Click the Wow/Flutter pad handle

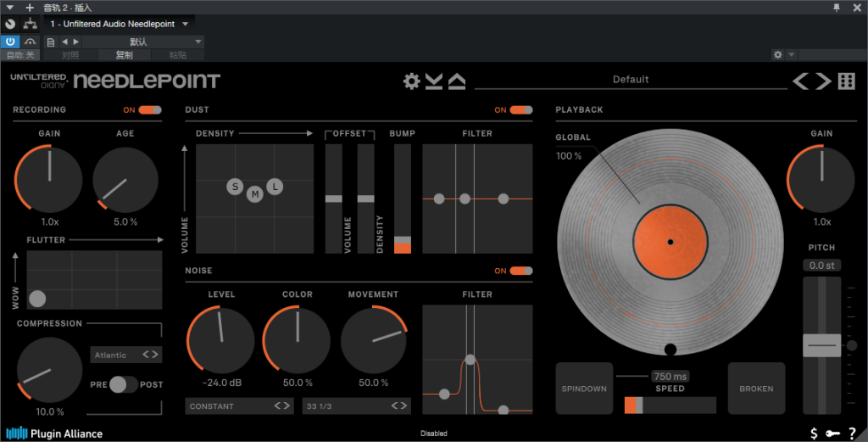coord(37,299)
